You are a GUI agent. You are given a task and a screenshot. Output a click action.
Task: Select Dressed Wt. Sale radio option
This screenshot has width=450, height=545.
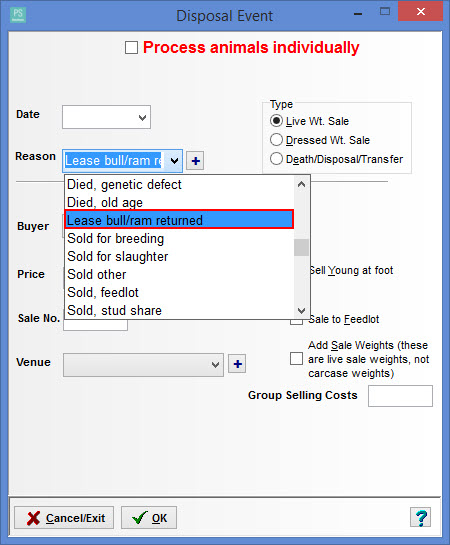[x=276, y=140]
